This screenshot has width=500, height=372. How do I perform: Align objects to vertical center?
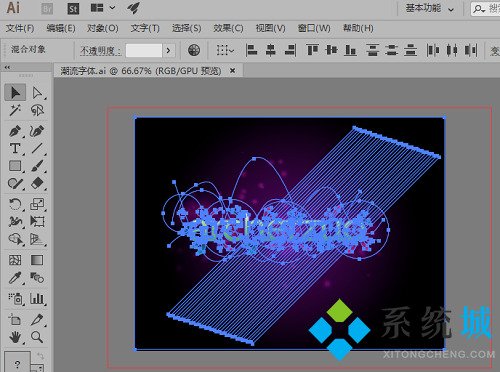click(331, 50)
